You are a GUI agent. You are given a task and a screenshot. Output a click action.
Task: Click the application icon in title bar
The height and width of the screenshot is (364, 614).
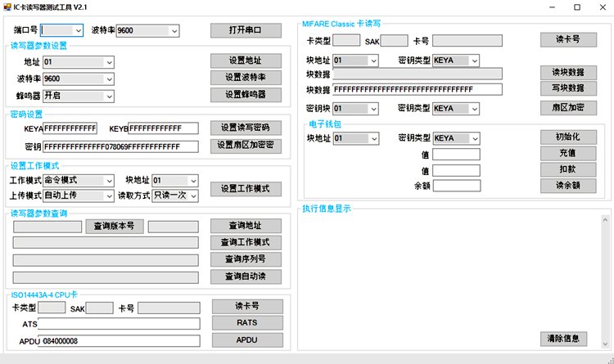7,7
